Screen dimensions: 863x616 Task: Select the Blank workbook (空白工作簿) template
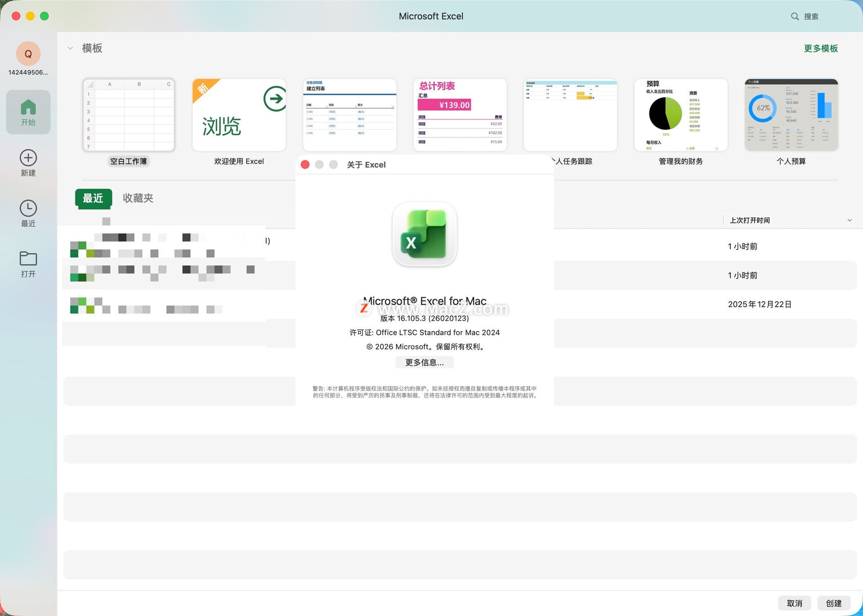pyautogui.click(x=129, y=115)
